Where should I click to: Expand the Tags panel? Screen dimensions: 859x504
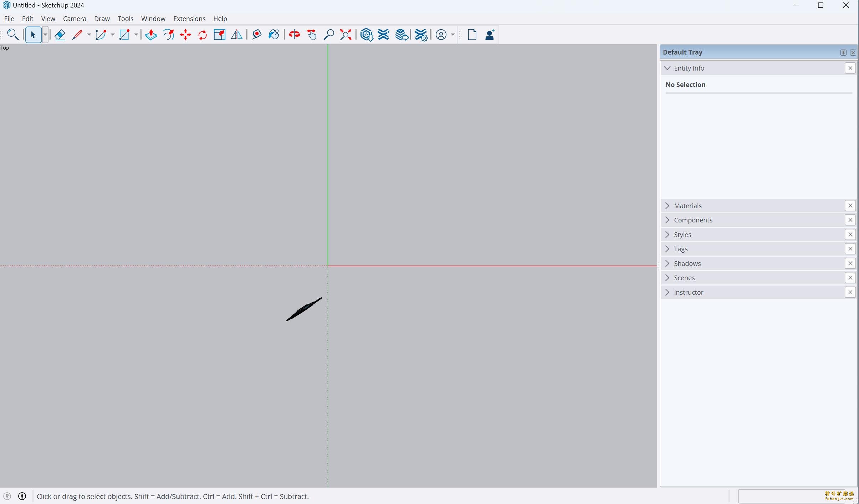(668, 249)
